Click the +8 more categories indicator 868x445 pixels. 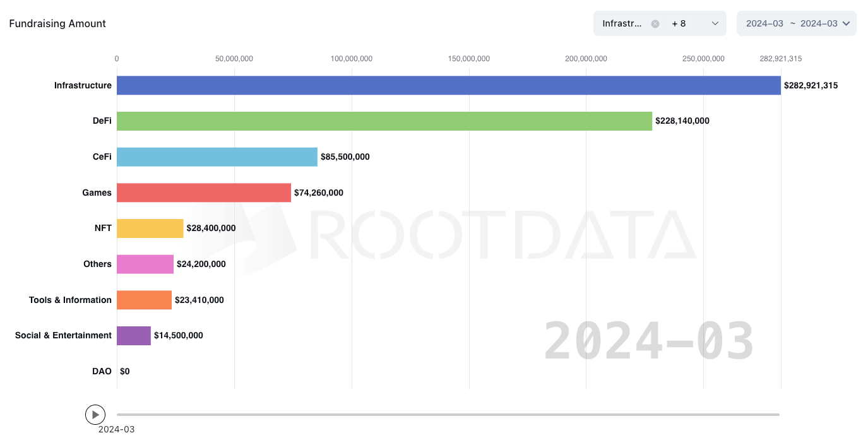pyautogui.click(x=679, y=23)
